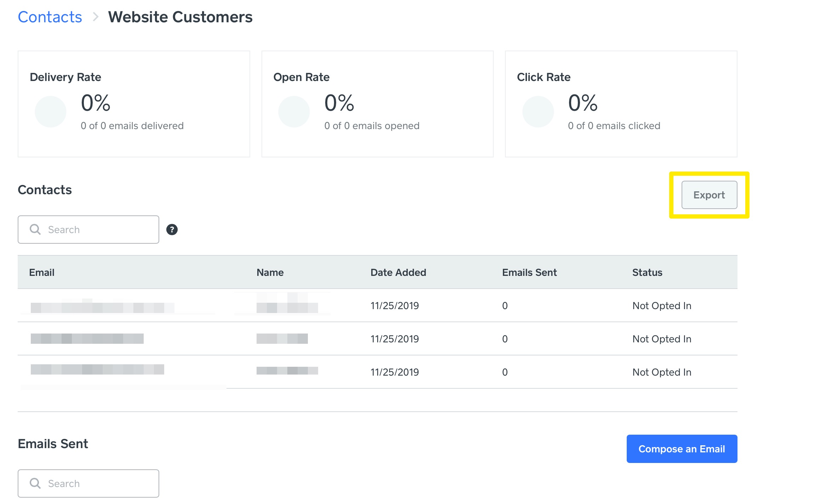Viewport: 821px width, 504px height.
Task: Select the first contact's blurred email
Action: (102, 307)
